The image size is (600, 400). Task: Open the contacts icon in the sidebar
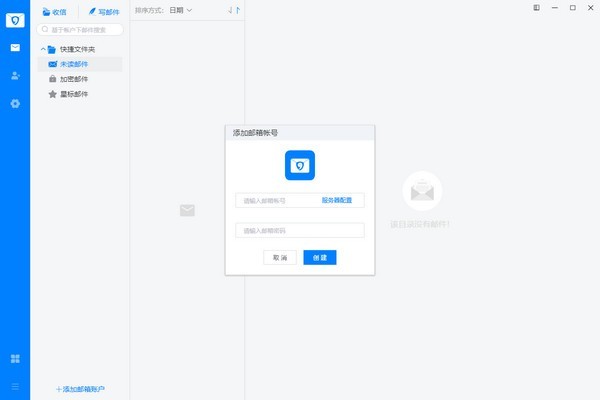15,75
